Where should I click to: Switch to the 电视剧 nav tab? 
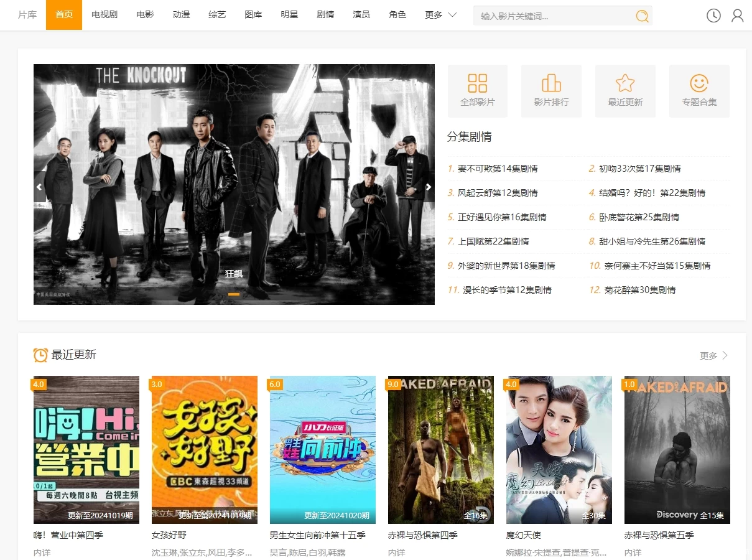pos(104,15)
